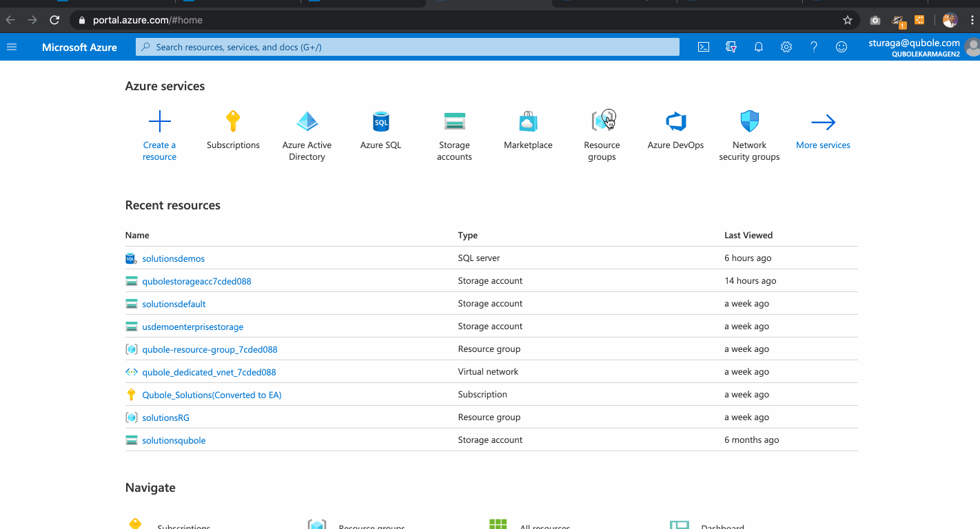Click the Navigate section heading
980x529 pixels.
click(x=150, y=488)
